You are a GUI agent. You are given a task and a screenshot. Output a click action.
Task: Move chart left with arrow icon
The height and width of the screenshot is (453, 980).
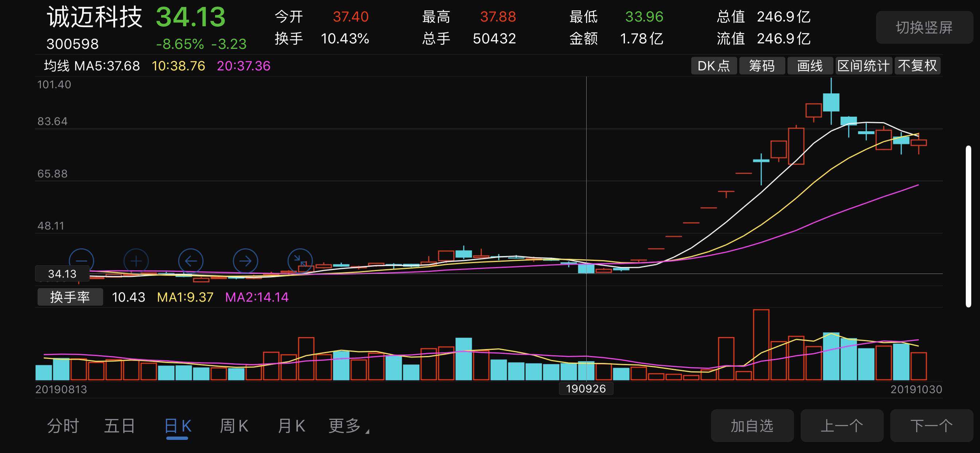coord(191,261)
